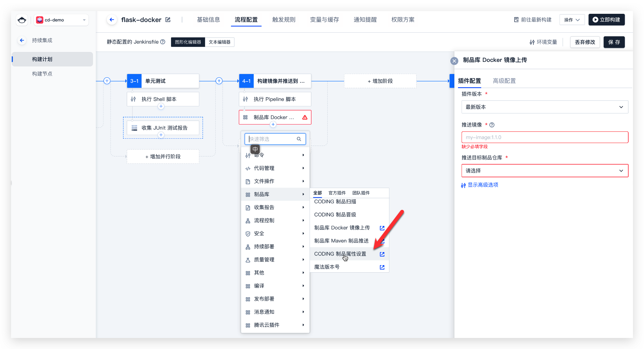
Task: Click the help icon next to Jenkinsfile
Action: click(x=163, y=42)
